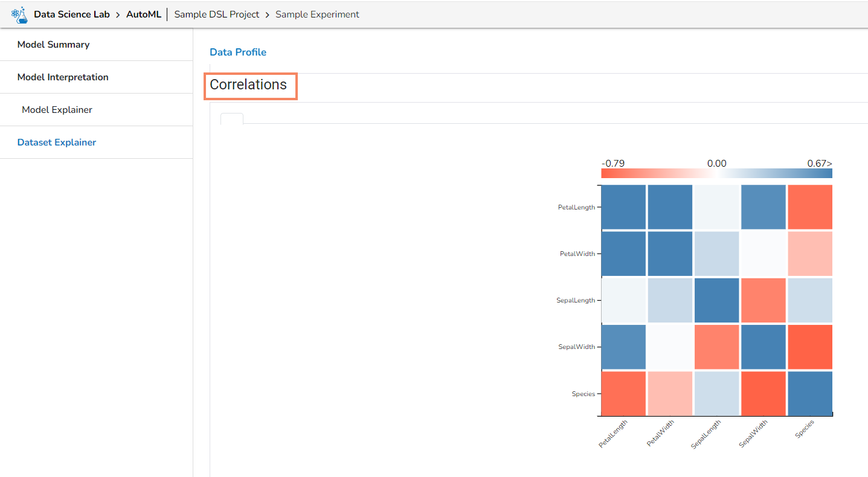The image size is (868, 477).
Task: Go to AutoML breadcrumb
Action: (143, 14)
